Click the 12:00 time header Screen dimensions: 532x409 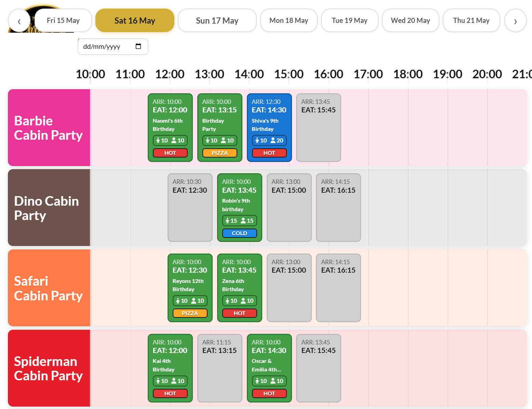tap(170, 74)
